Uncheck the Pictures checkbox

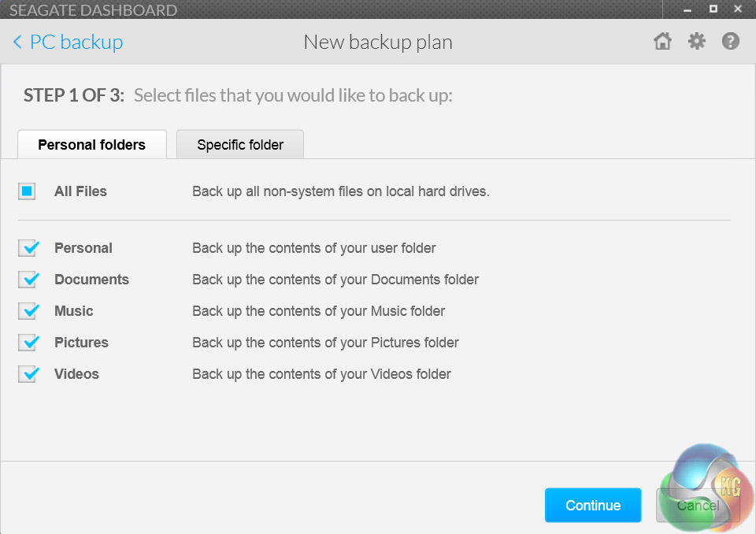coord(28,343)
